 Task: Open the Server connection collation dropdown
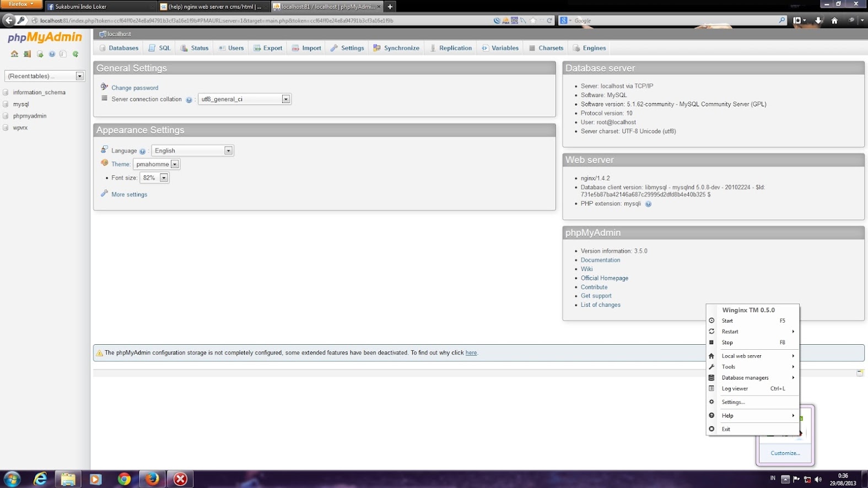(x=244, y=99)
